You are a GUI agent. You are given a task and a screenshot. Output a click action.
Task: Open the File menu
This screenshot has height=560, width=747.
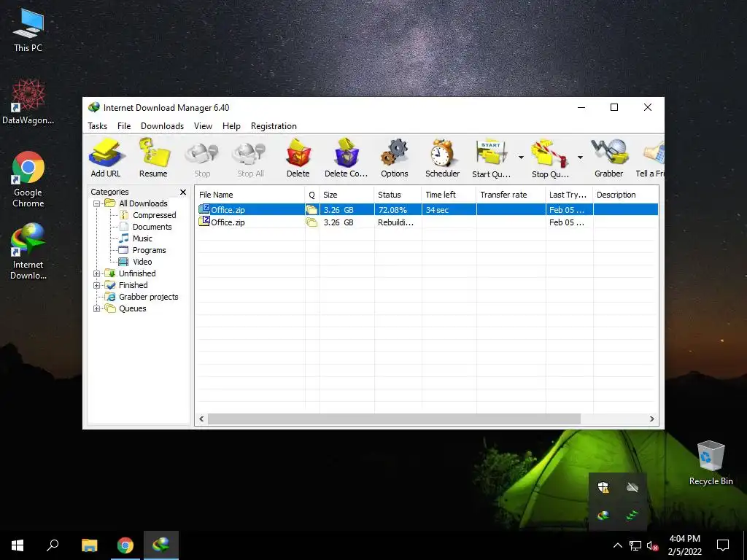(x=124, y=126)
